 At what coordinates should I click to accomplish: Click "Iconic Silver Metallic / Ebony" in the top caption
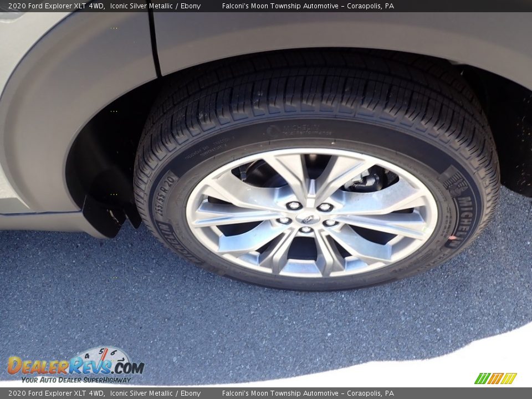155,6
